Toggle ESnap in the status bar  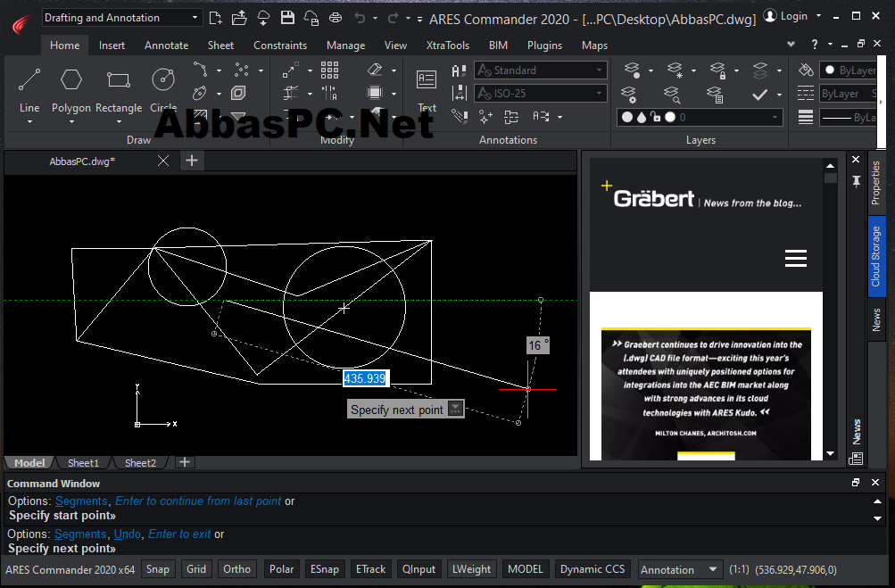324,569
